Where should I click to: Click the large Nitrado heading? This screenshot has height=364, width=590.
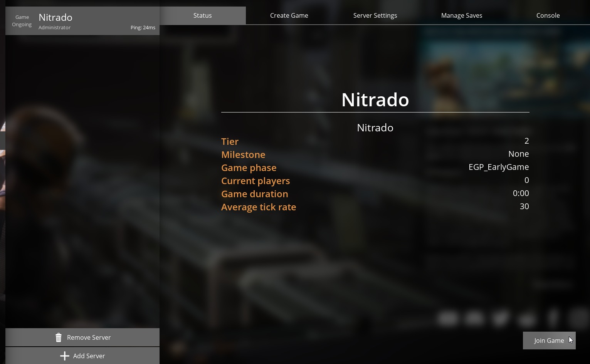(x=375, y=100)
